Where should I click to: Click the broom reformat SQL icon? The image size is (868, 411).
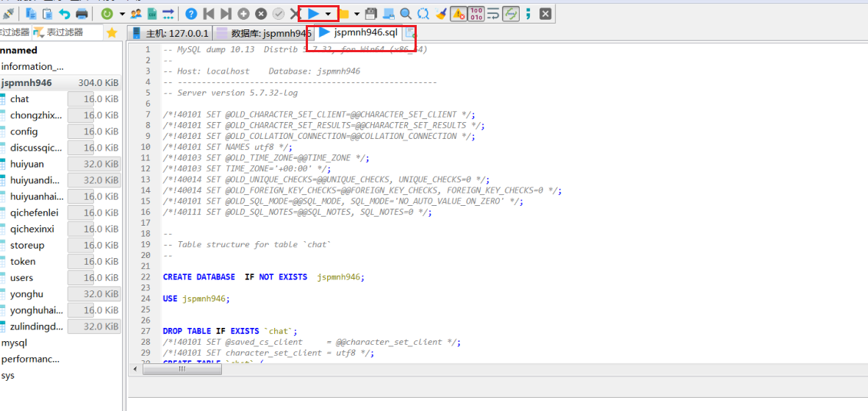coord(441,13)
